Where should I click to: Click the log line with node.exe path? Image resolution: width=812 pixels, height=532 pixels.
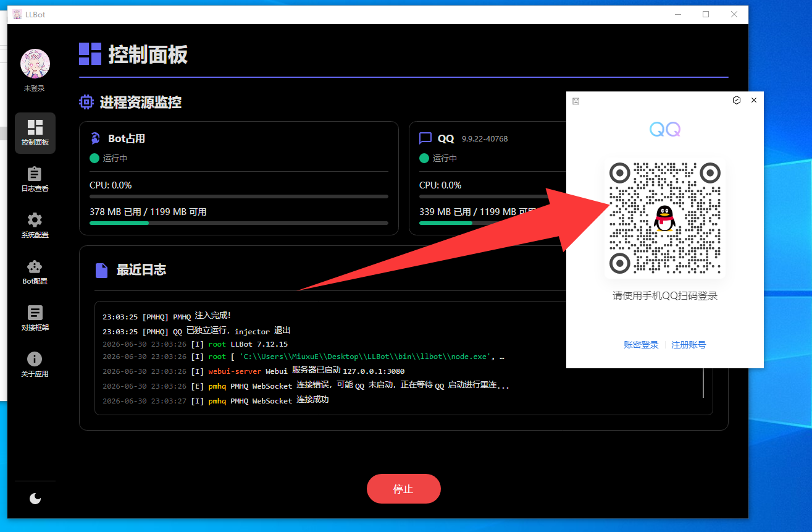click(303, 357)
